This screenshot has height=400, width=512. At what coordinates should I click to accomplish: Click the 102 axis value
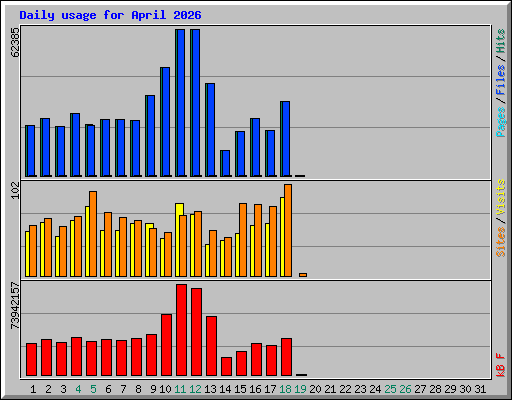[x=15, y=190]
